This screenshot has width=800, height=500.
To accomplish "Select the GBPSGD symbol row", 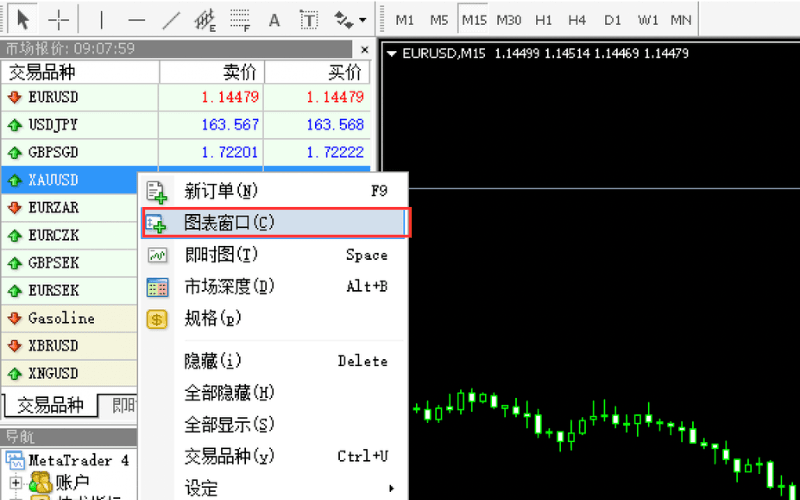I will [185, 152].
